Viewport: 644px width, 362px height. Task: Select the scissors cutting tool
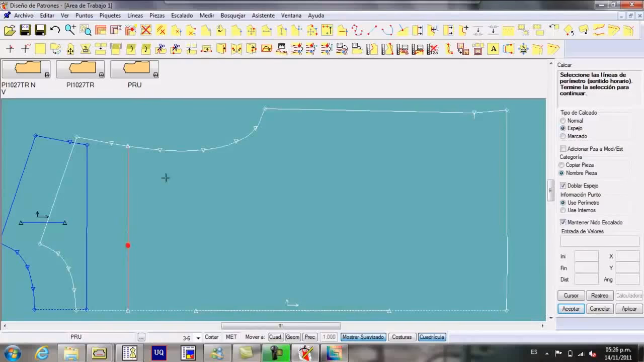[162, 49]
